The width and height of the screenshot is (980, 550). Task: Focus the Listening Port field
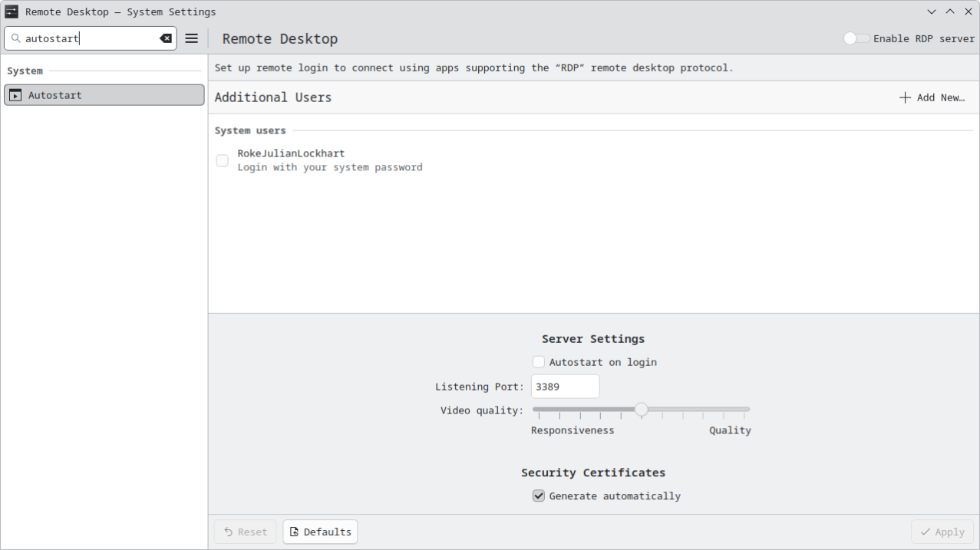click(565, 387)
